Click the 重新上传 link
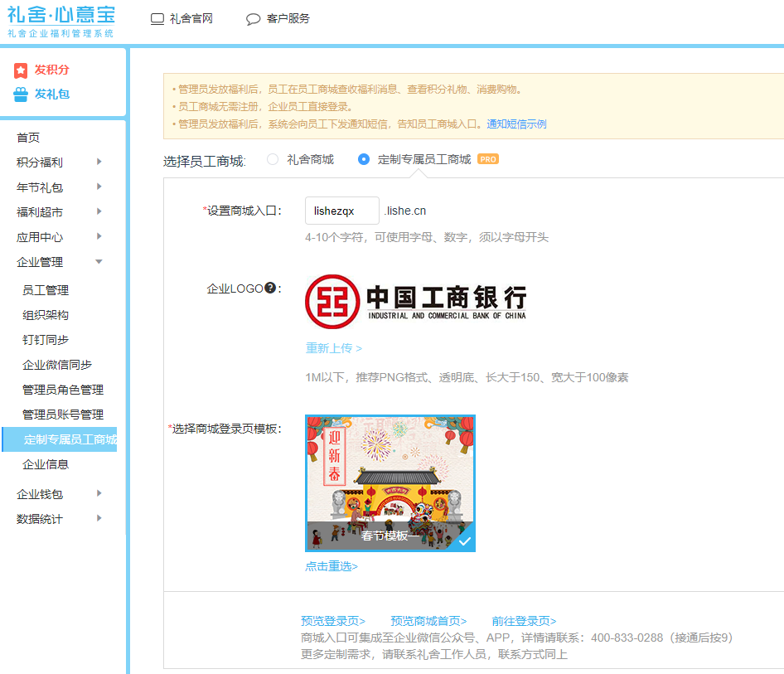 [333, 348]
